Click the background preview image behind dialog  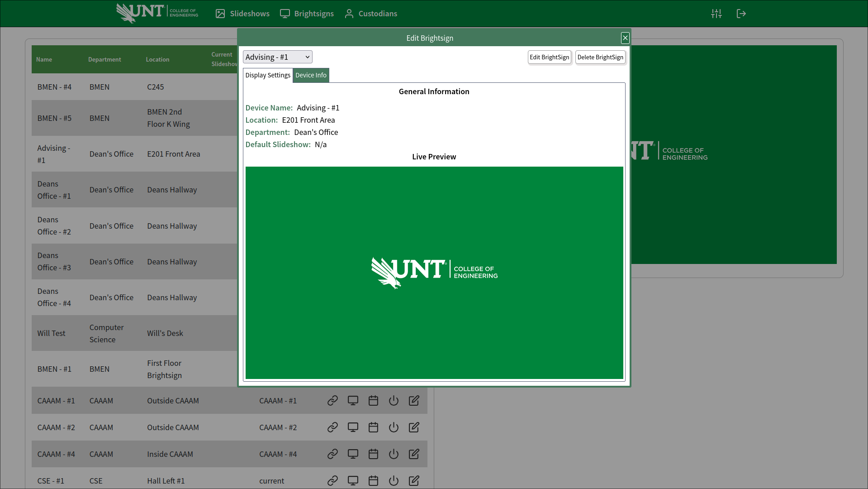point(734,154)
